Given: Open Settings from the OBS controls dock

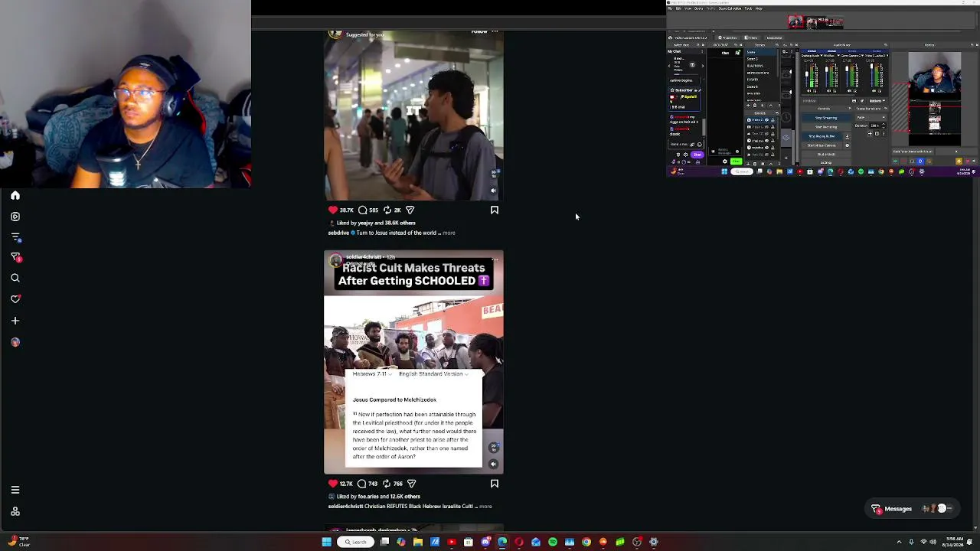Looking at the screenshot, I should click(826, 162).
